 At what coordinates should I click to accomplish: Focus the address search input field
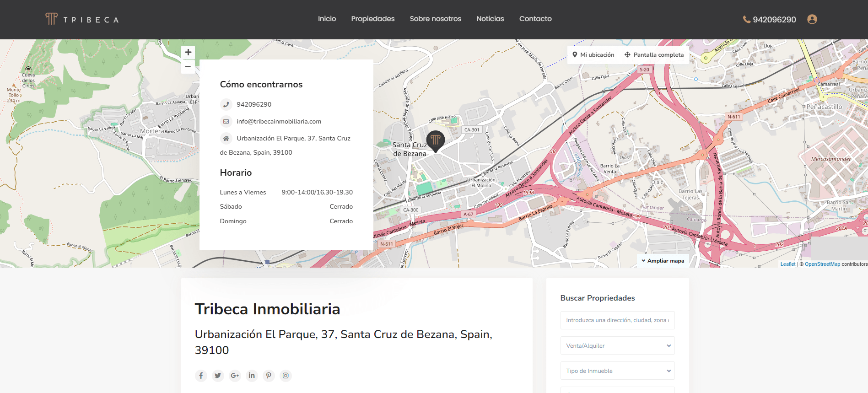618,320
